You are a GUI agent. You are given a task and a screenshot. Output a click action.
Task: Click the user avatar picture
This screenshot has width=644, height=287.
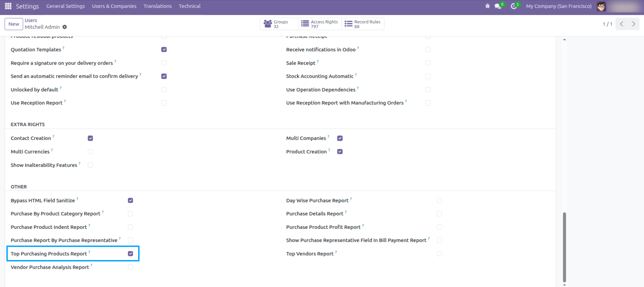pos(601,6)
